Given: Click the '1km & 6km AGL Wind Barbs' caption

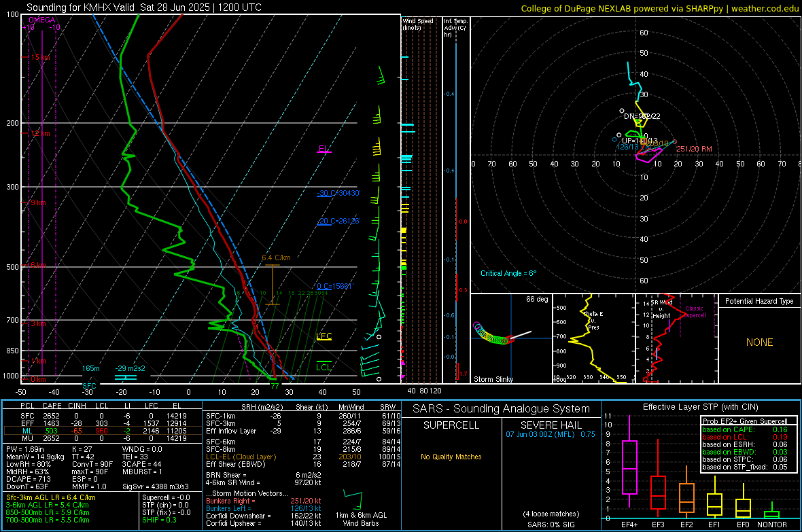Looking at the screenshot, I should [x=361, y=519].
